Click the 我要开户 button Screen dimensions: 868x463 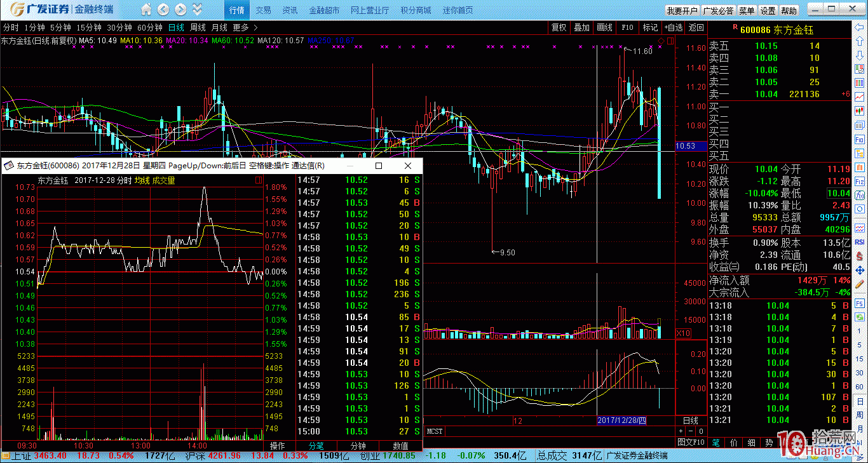[x=682, y=11]
